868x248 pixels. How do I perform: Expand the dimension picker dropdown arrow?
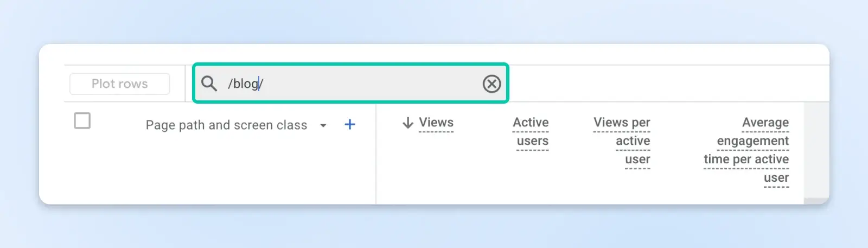click(x=323, y=125)
